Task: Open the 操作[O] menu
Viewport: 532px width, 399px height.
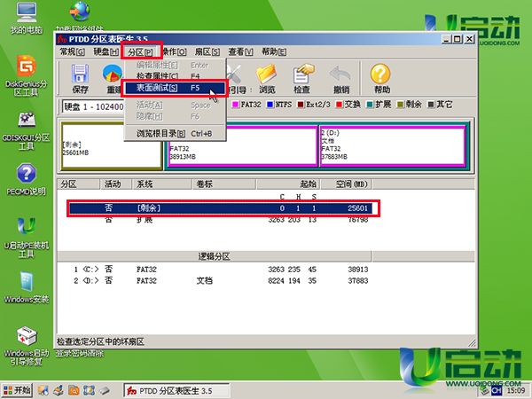Action: click(x=174, y=52)
